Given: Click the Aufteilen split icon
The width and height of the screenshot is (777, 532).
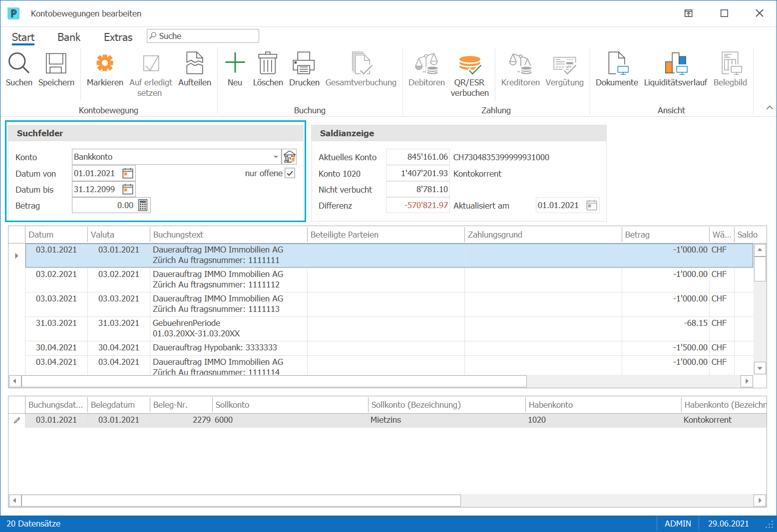Looking at the screenshot, I should tap(195, 63).
